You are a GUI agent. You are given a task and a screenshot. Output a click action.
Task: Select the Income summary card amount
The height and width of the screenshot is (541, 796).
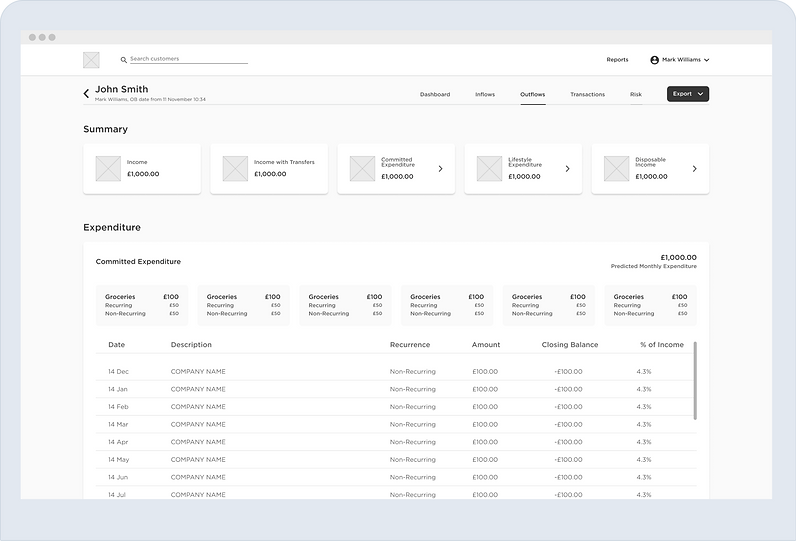143,174
